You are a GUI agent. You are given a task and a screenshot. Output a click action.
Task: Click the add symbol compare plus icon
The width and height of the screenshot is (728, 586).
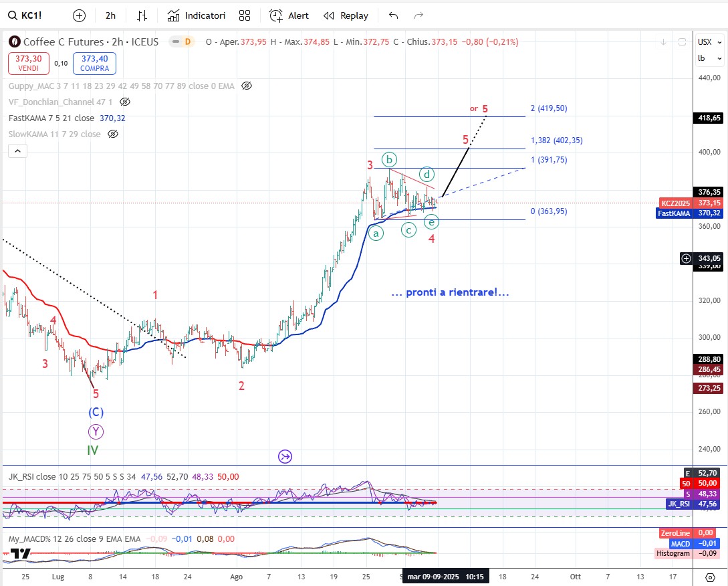tap(79, 15)
